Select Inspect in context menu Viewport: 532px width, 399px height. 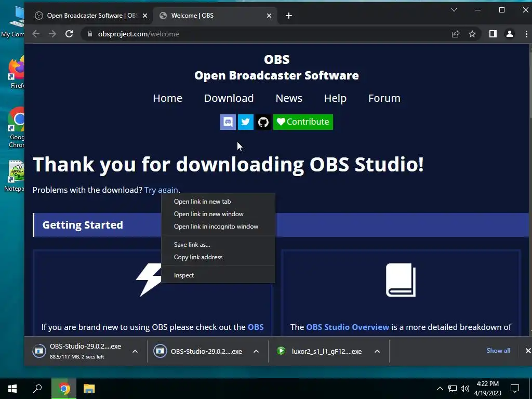[x=218, y=275]
